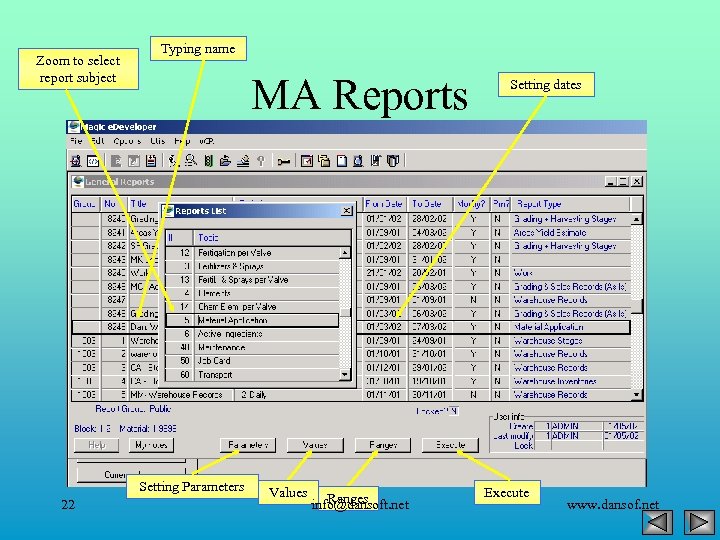Click the cascading windows toolbar icon
This screenshot has width=720, height=540.
point(324,161)
